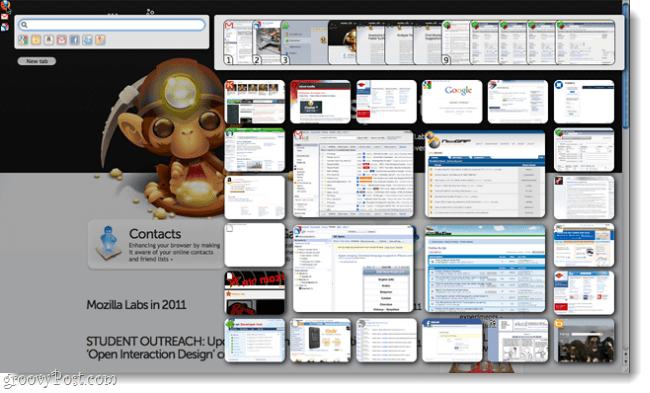The image size is (650, 393).
Task: Switch to pinned tab number 9
Action: pos(455,43)
